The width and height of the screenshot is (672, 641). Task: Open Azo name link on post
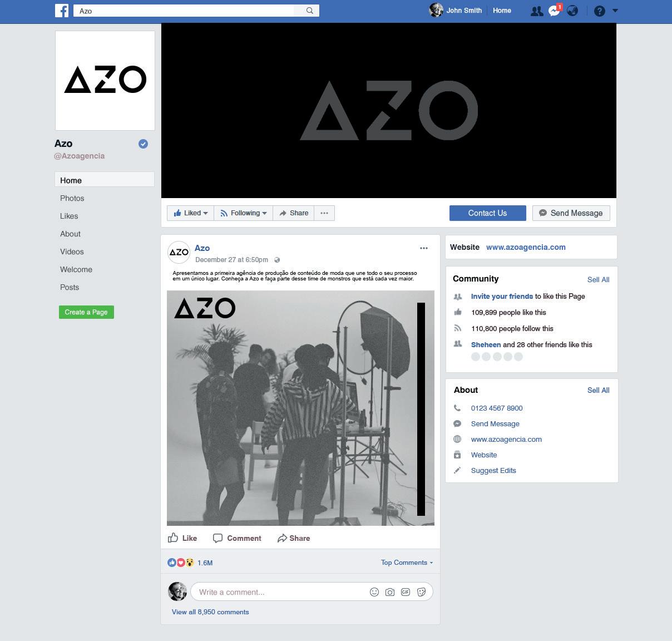click(x=202, y=248)
